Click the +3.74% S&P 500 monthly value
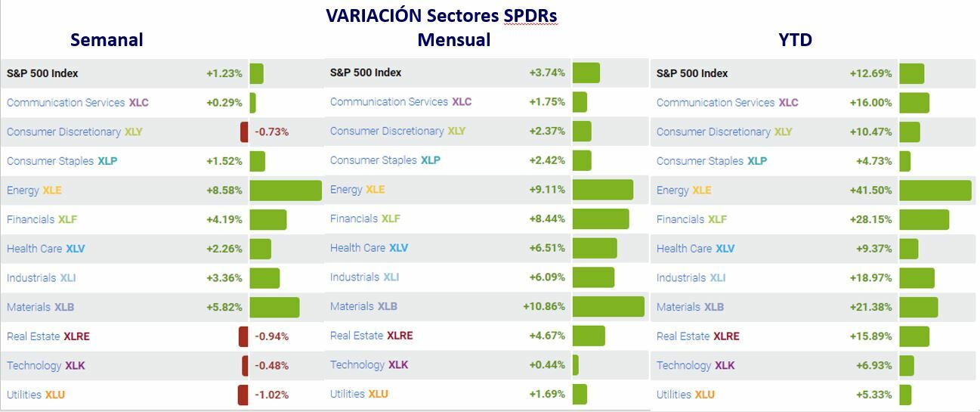 (x=546, y=73)
